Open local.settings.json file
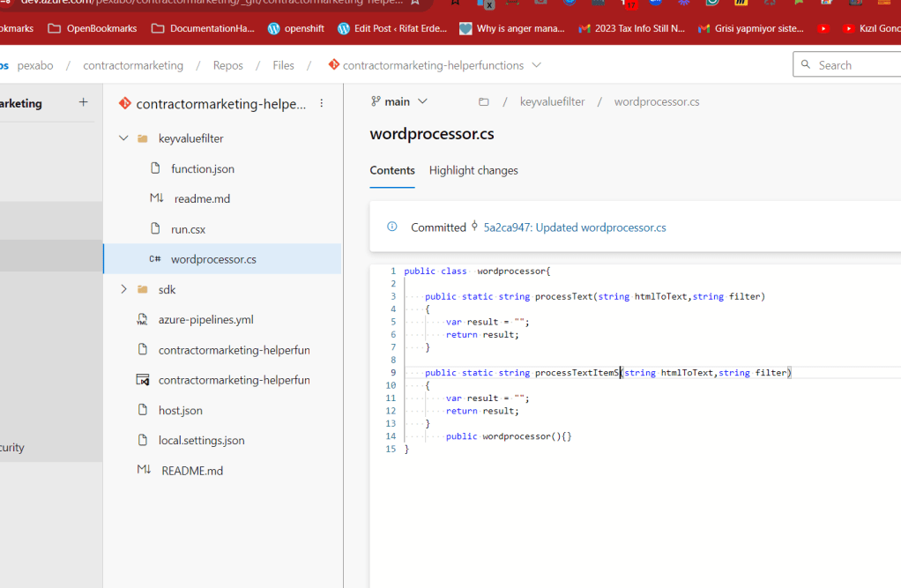This screenshot has width=901, height=588. click(x=201, y=440)
